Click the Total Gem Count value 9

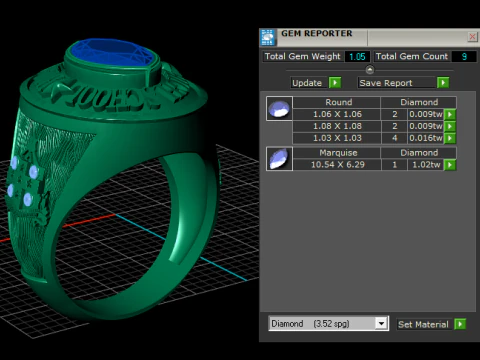464,57
